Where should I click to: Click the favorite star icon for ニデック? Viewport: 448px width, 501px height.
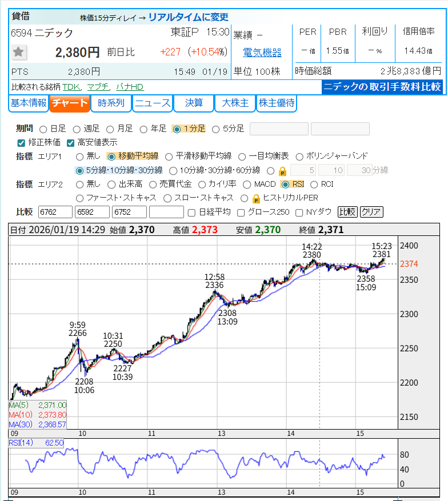[x=18, y=52]
